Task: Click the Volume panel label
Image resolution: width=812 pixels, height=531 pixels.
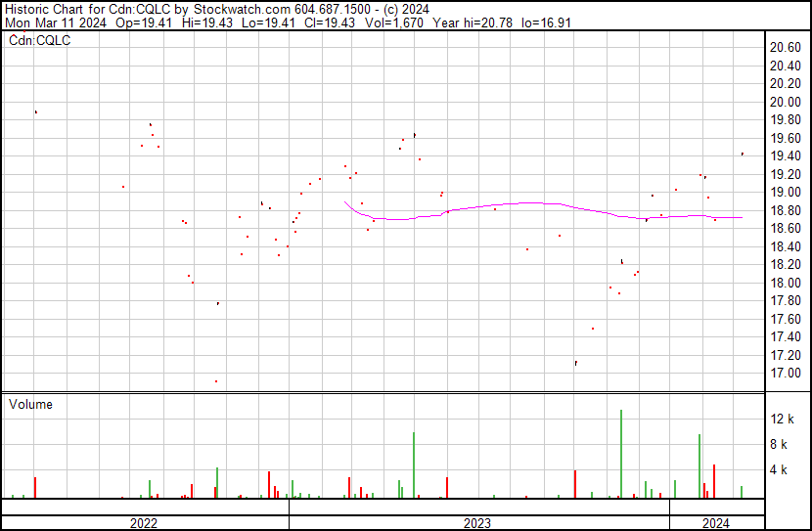Action: coord(30,405)
